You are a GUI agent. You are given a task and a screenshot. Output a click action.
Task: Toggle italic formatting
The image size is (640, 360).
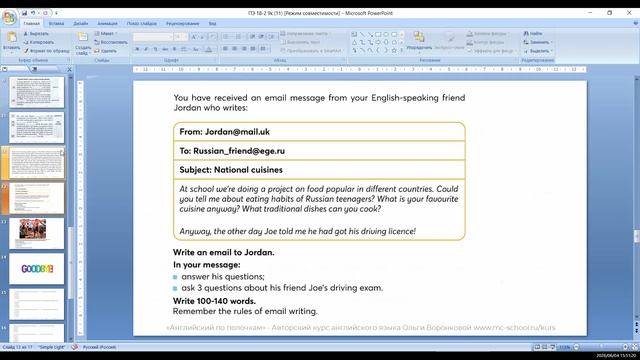tap(146, 49)
